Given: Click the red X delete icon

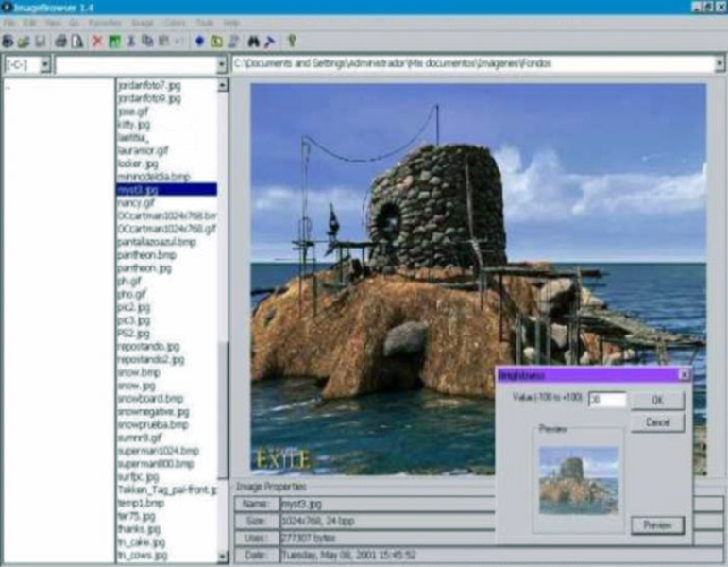Looking at the screenshot, I should (97, 42).
